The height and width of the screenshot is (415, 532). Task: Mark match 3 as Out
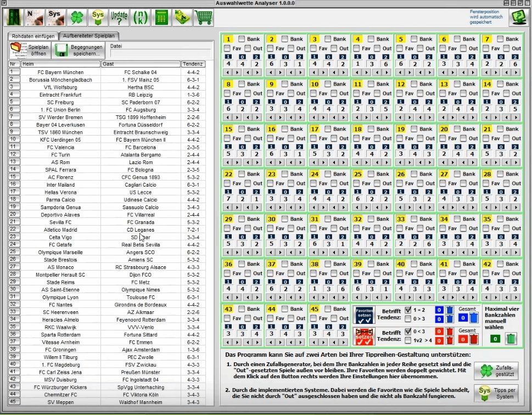click(x=334, y=48)
